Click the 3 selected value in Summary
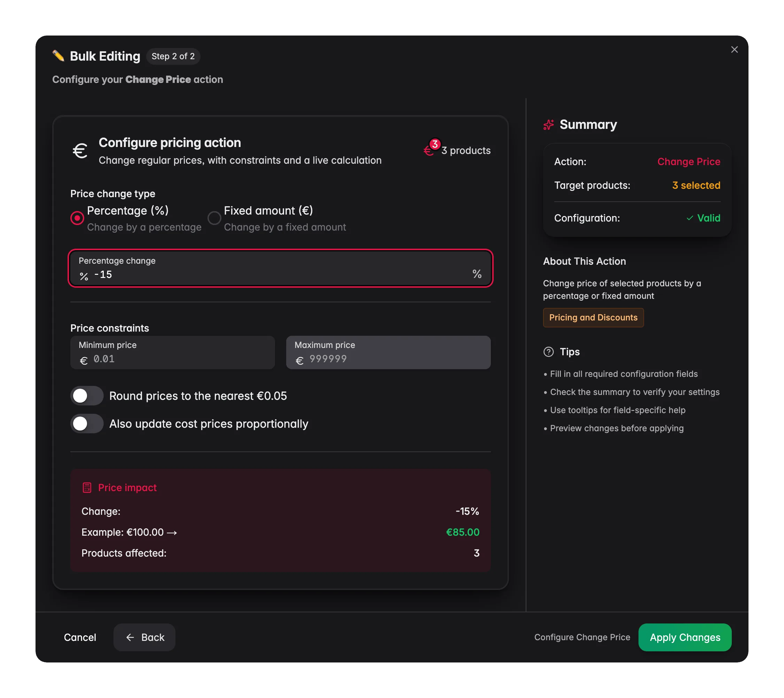The image size is (784, 698). coord(696,185)
